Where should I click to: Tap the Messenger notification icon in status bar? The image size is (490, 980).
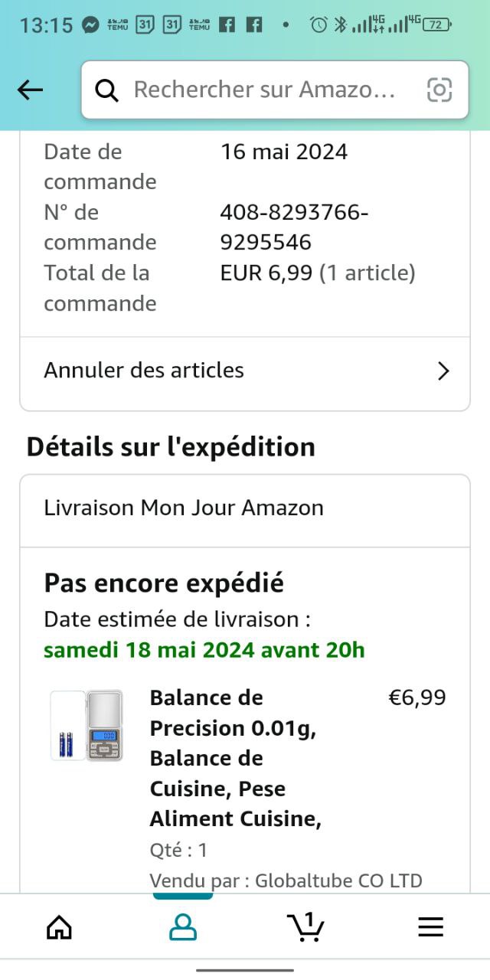90,24
